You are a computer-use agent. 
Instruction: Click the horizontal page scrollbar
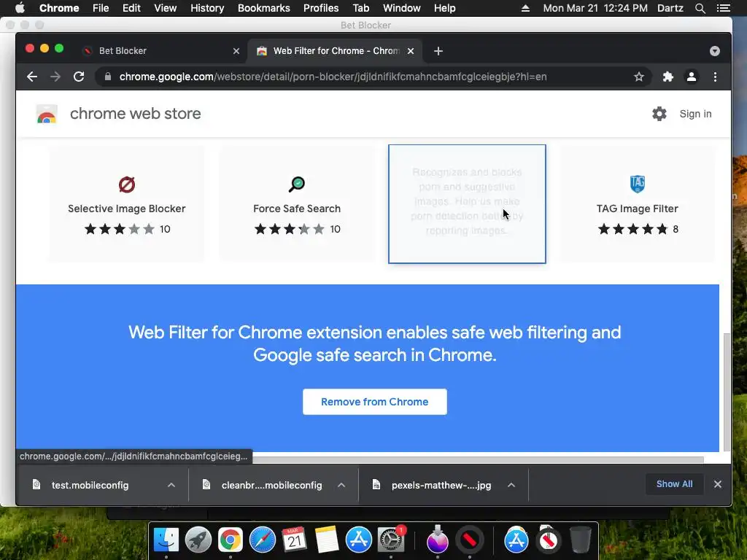(477, 459)
